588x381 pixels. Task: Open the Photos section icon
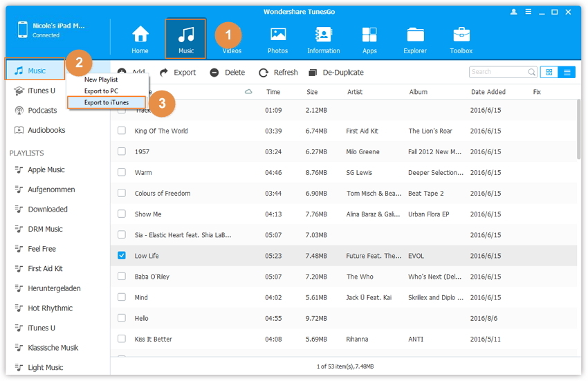point(277,36)
